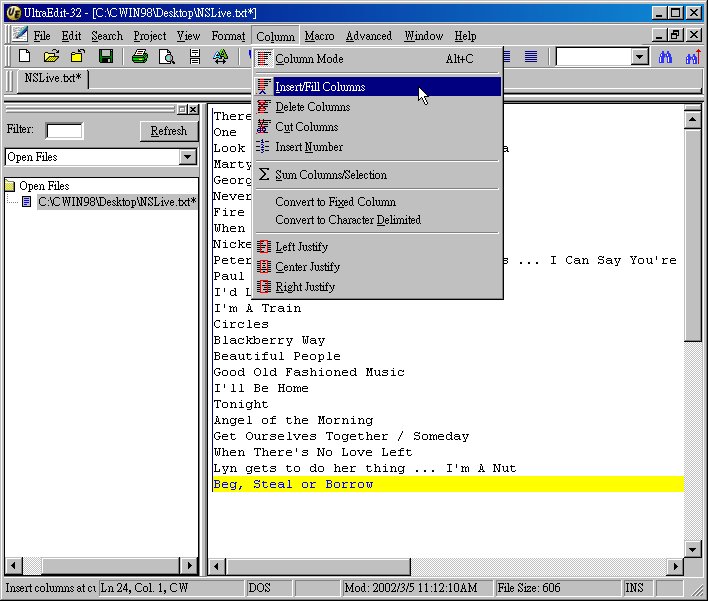Open the Help menu

click(x=465, y=36)
